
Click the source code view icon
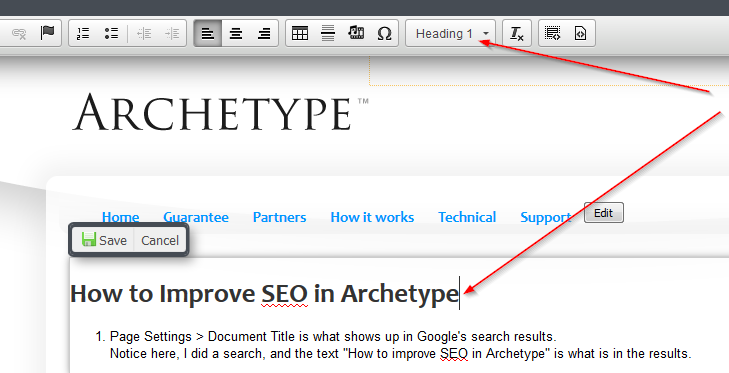tap(580, 33)
